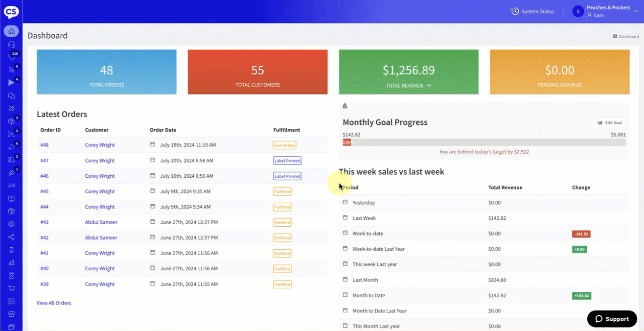Open the Support chat widget

[x=612, y=319]
